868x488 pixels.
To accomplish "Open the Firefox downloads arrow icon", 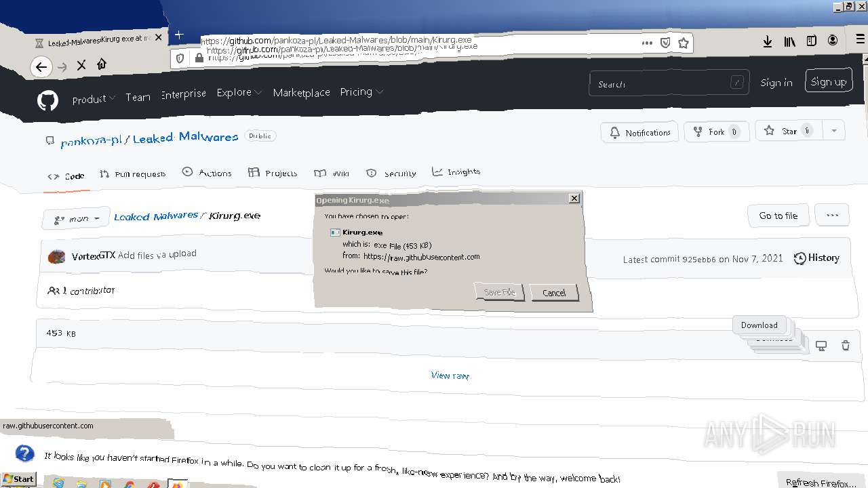I will [x=768, y=41].
